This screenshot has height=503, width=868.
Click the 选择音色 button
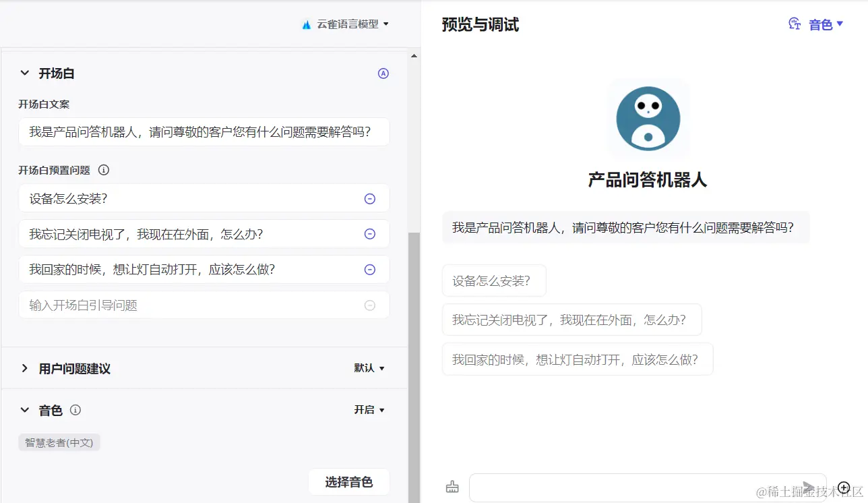[349, 481]
